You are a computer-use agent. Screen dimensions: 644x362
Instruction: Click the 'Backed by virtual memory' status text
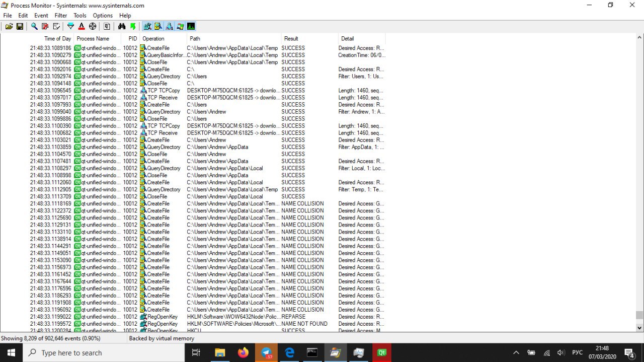162,338
